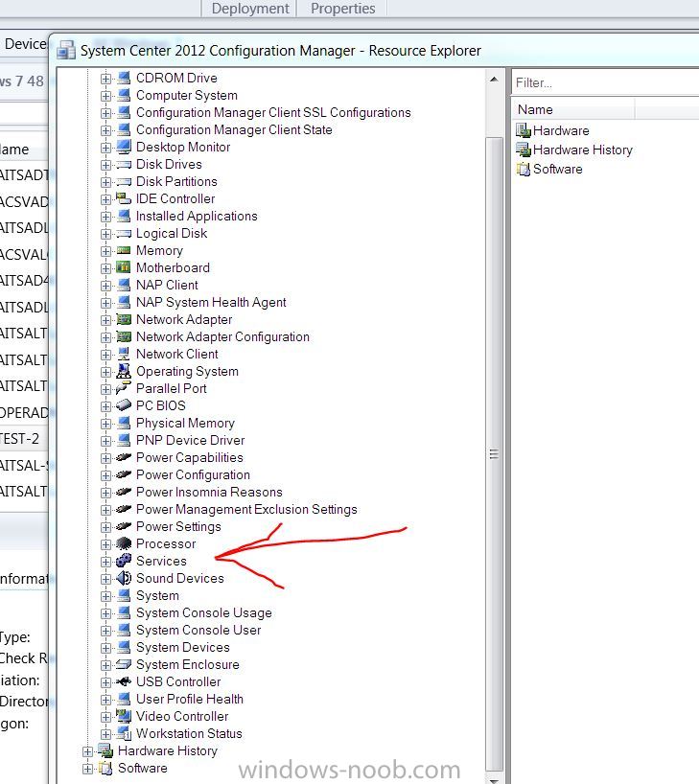699x784 pixels.
Task: Click the Memory chip icon
Action: [124, 250]
